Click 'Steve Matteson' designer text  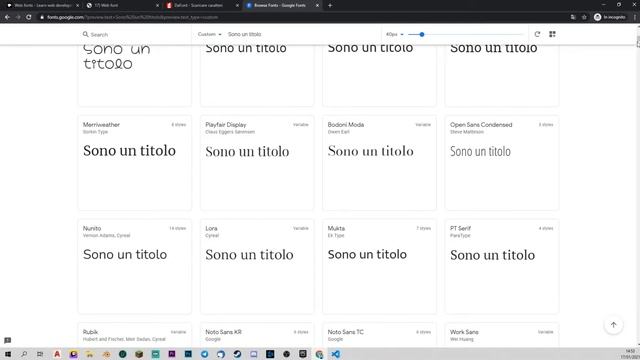467,132
